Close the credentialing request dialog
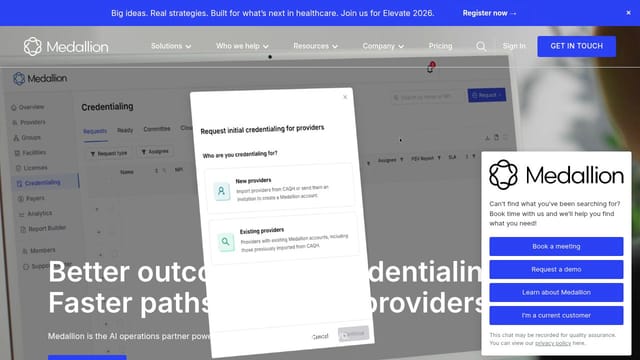Screen dimensions: 640x360 click(x=345, y=97)
